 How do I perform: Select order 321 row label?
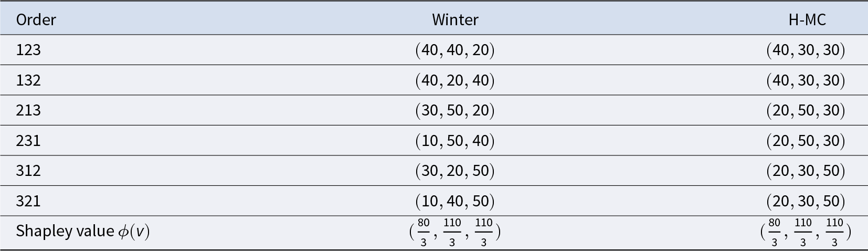pyautogui.click(x=28, y=201)
